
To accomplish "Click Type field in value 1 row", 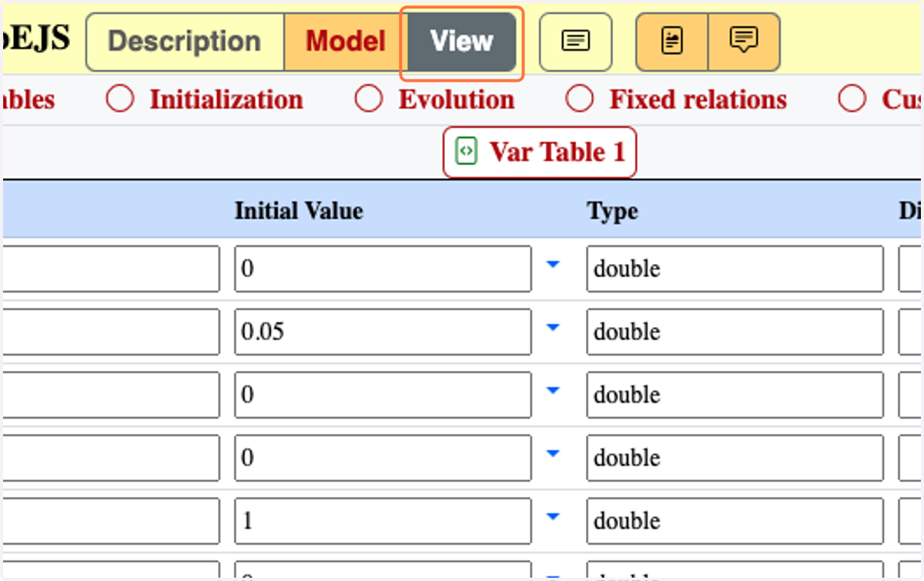I will (x=735, y=521).
